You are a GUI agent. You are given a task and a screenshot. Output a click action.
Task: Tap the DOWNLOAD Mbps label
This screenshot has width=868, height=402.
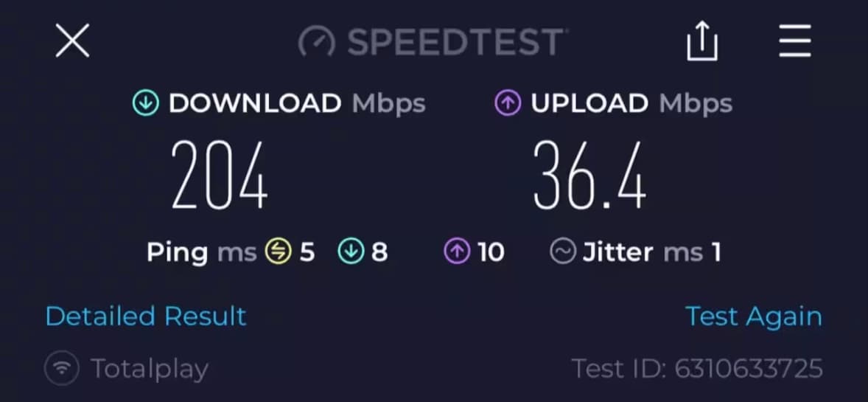pyautogui.click(x=297, y=104)
